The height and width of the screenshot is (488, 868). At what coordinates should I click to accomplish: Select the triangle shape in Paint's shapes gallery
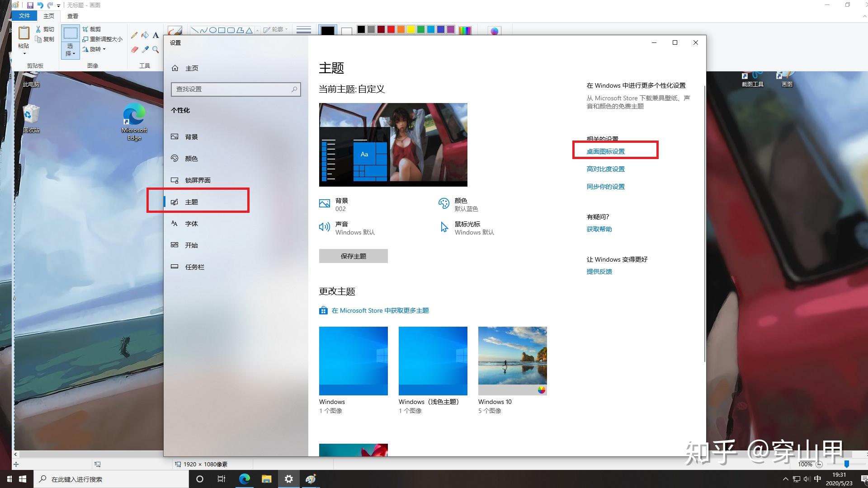[x=249, y=30]
